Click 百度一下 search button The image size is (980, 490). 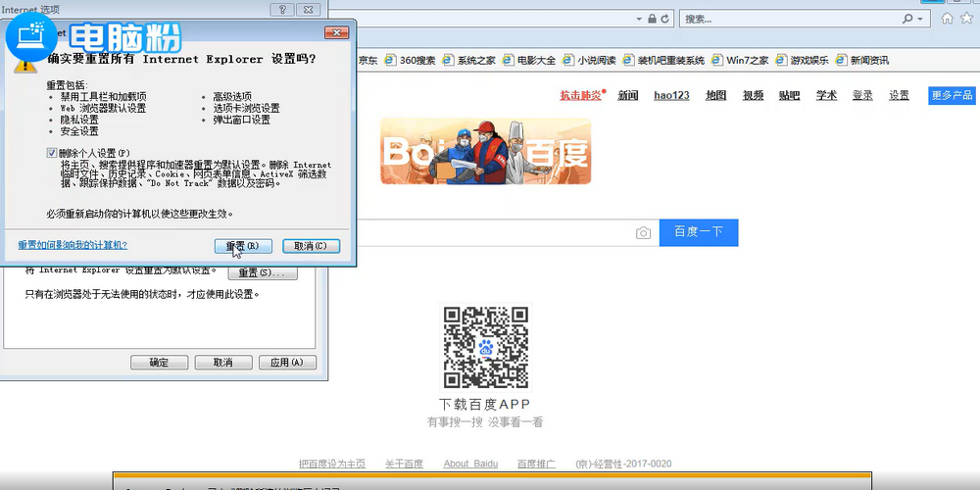pos(699,232)
